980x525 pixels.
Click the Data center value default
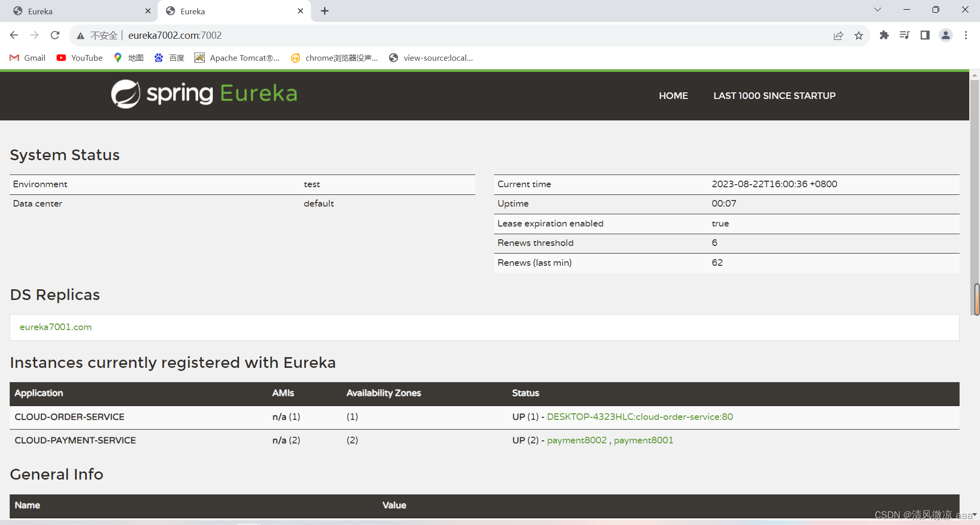tap(318, 204)
